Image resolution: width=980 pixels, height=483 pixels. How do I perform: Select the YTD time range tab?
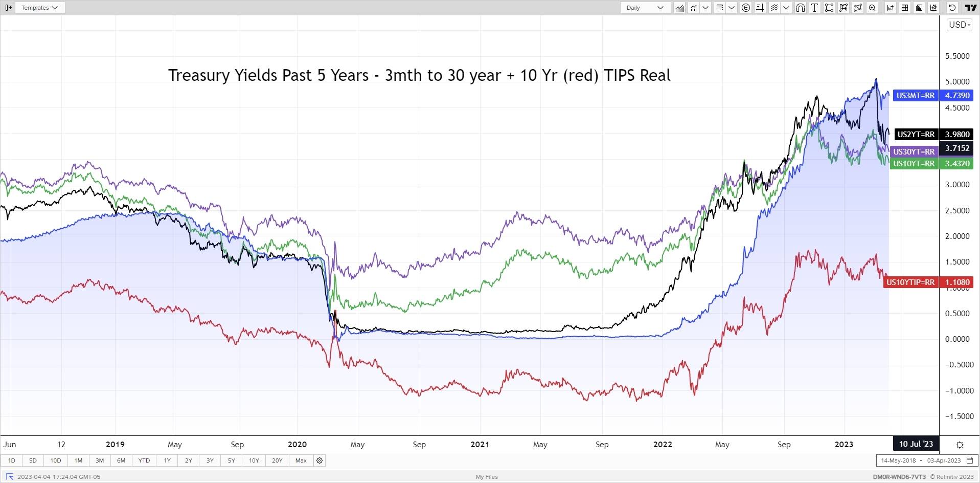pos(144,460)
